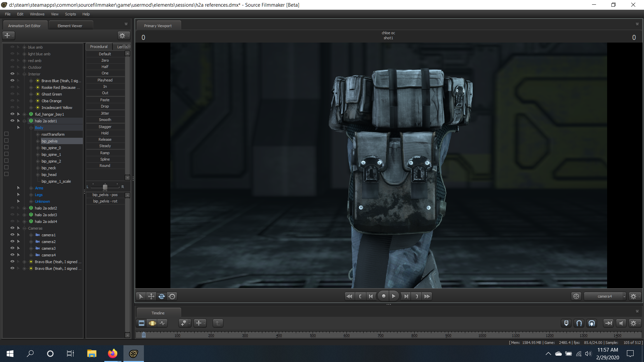Viewport: 644px width, 362px height.
Task: Hide the fud_hangar_bay1 model
Action: (x=12, y=114)
